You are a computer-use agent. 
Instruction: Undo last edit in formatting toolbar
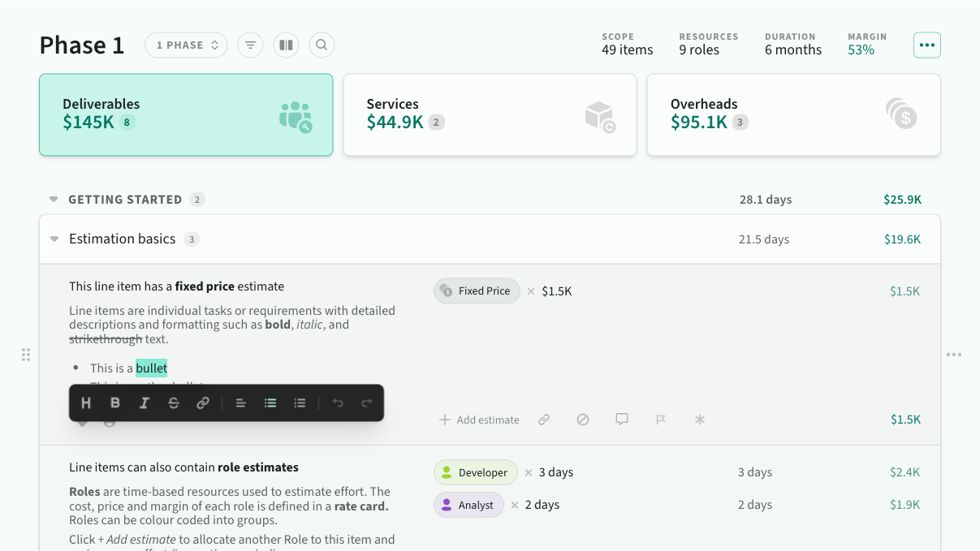pyautogui.click(x=338, y=402)
